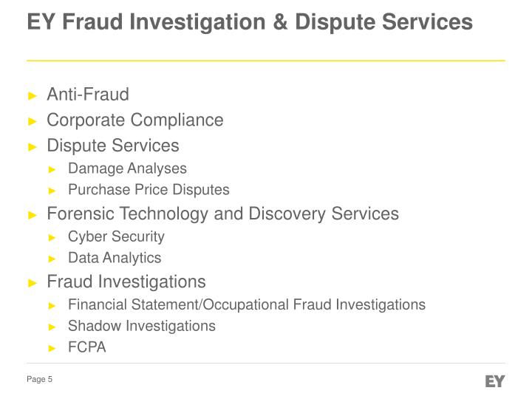Click the arrow bullet beside Forensic Technology and Discovery Services
The height and width of the screenshot is (399, 532).
[33, 215]
